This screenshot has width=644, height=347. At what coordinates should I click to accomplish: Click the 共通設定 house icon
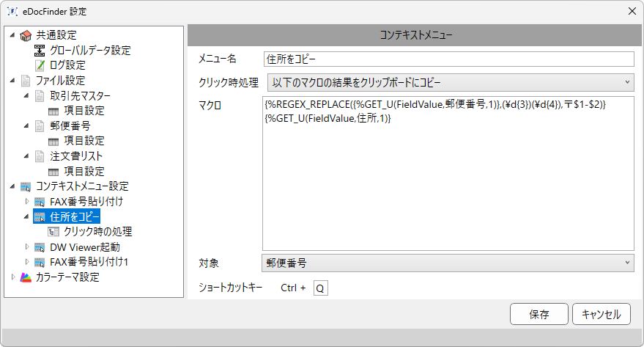[26, 36]
